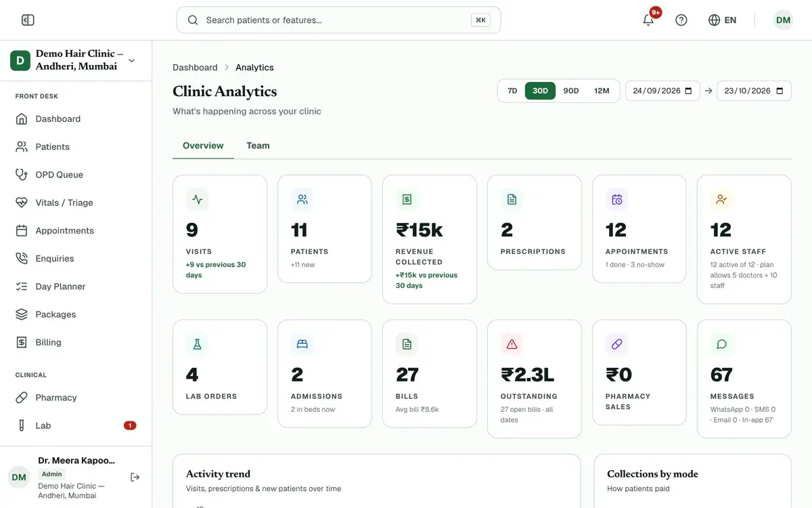812x508 pixels.
Task: Click the Messages chat bubble icon
Action: [721, 344]
